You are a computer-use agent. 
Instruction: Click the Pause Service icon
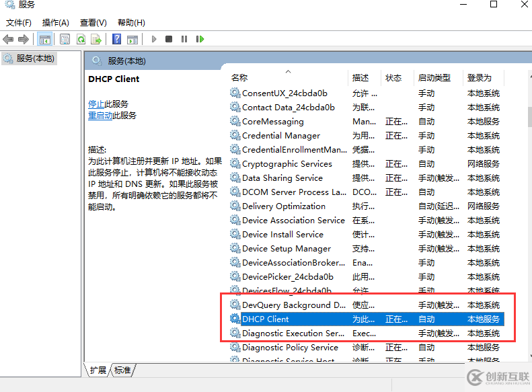[184, 40]
